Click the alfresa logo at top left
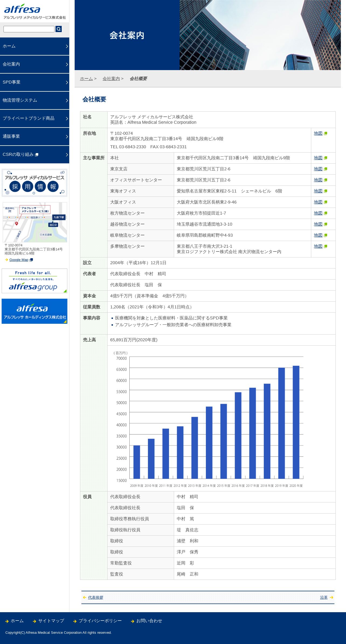Image resolution: width=346 pixels, height=644 pixels. (x=34, y=11)
